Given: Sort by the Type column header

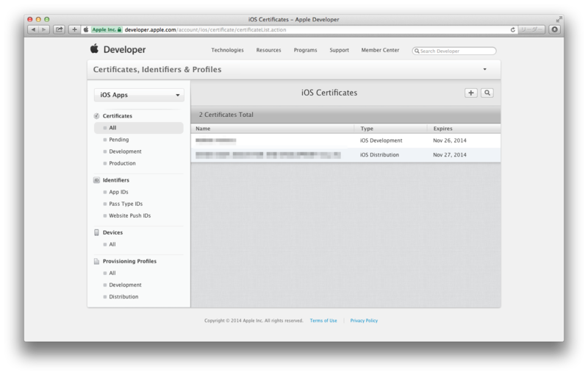Looking at the screenshot, I should (367, 129).
